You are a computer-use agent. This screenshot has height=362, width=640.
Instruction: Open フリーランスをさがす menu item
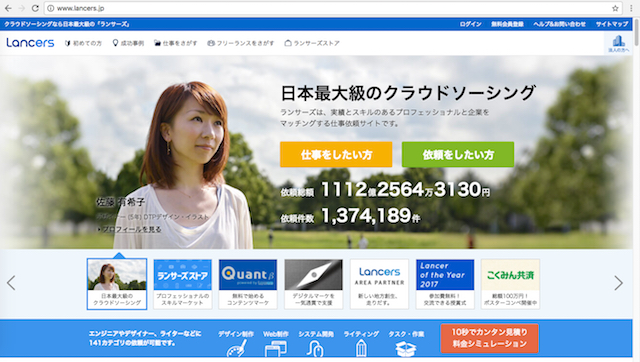click(x=241, y=43)
